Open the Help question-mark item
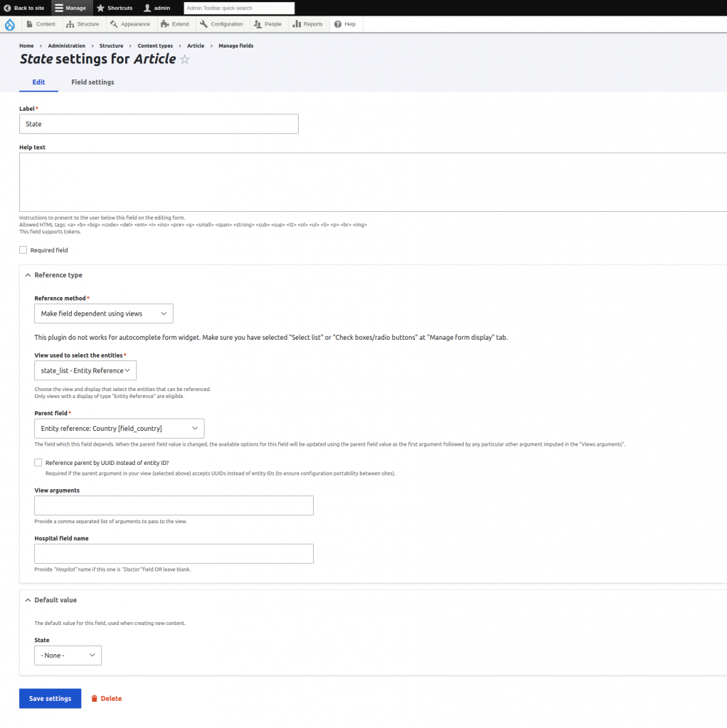This screenshot has height=728, width=727. [x=345, y=24]
